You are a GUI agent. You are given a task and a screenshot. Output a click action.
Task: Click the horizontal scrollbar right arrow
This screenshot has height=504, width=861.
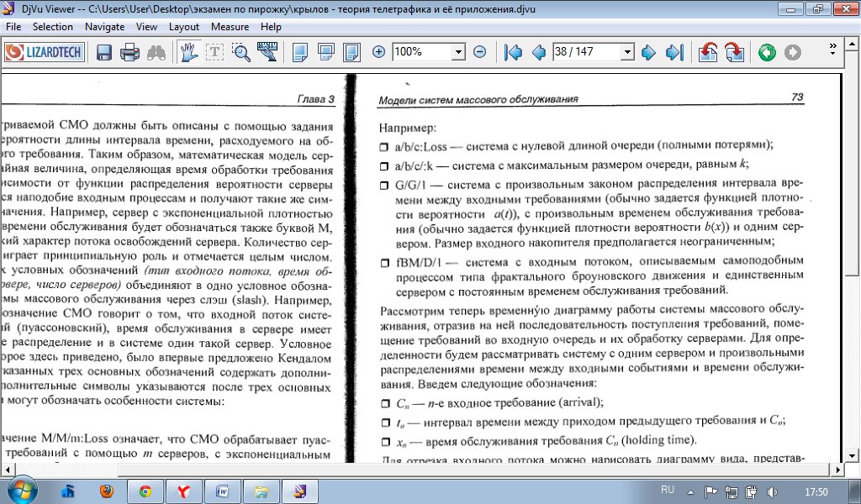(838, 470)
